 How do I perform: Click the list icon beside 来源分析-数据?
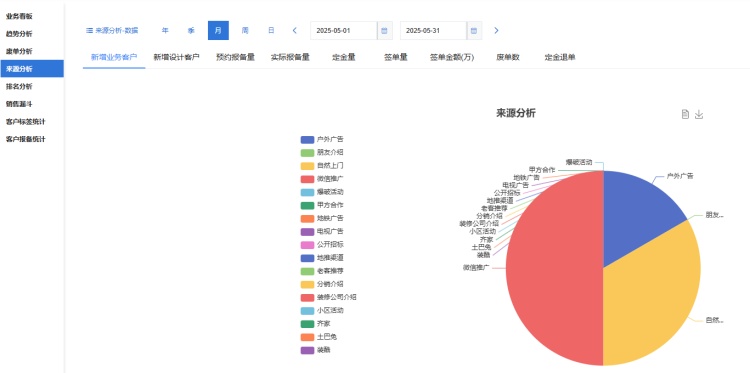point(89,31)
